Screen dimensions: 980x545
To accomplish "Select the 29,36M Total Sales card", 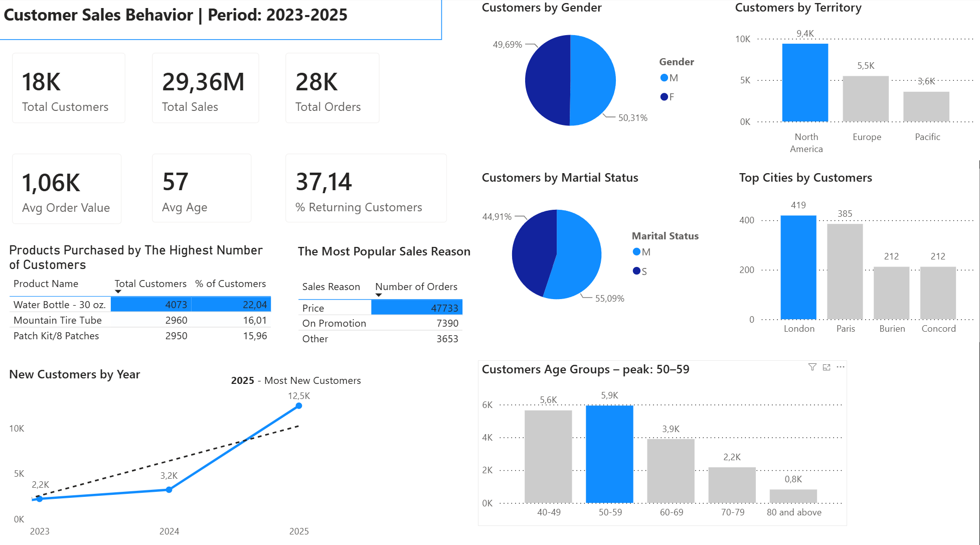I will click(206, 88).
